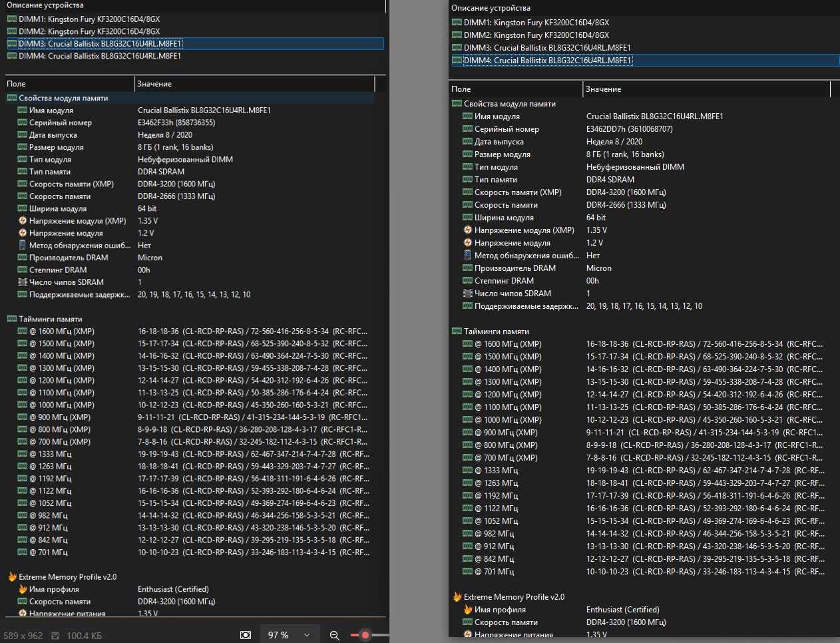840x643 pixels.
Task: Click the DIMM1 memory icon in left panel
Action: [12, 19]
